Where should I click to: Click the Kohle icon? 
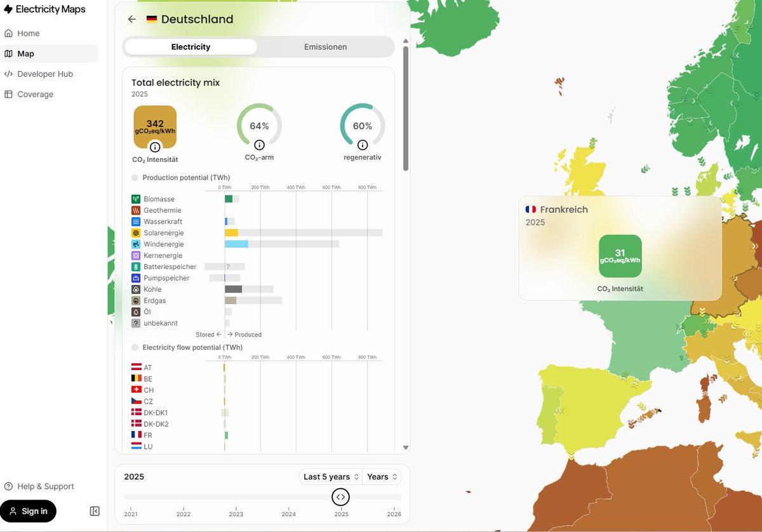(x=136, y=289)
